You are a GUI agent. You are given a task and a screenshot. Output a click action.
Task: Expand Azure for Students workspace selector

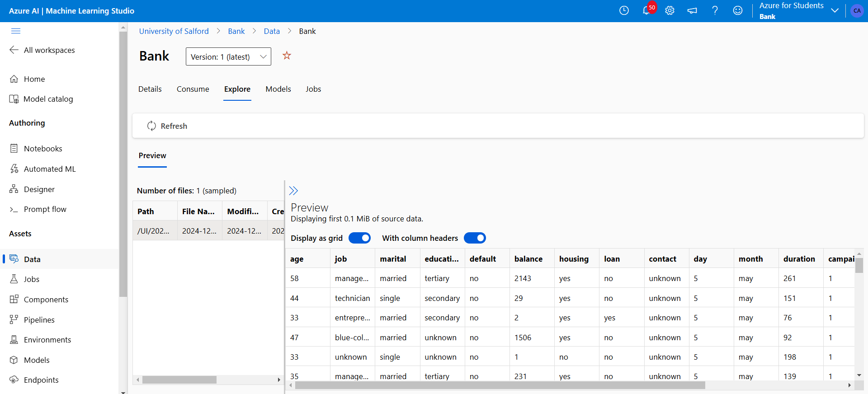835,10
